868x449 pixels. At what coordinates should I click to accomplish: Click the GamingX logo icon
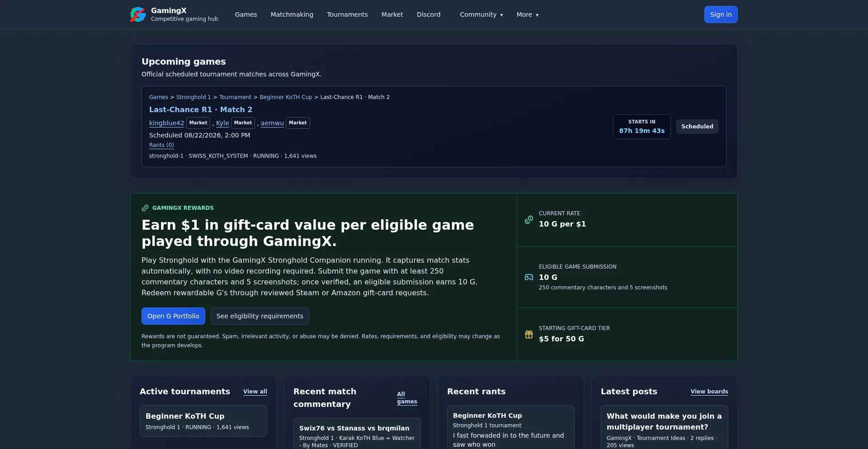[138, 14]
